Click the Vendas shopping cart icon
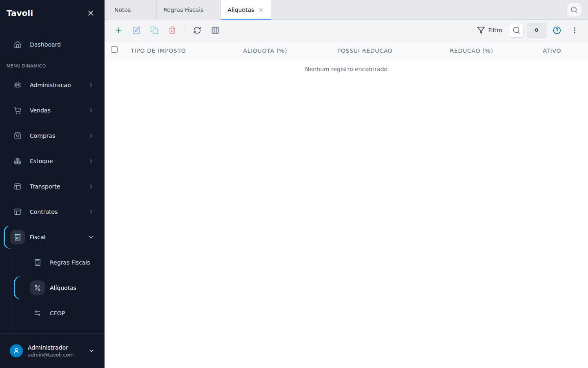 (18, 110)
